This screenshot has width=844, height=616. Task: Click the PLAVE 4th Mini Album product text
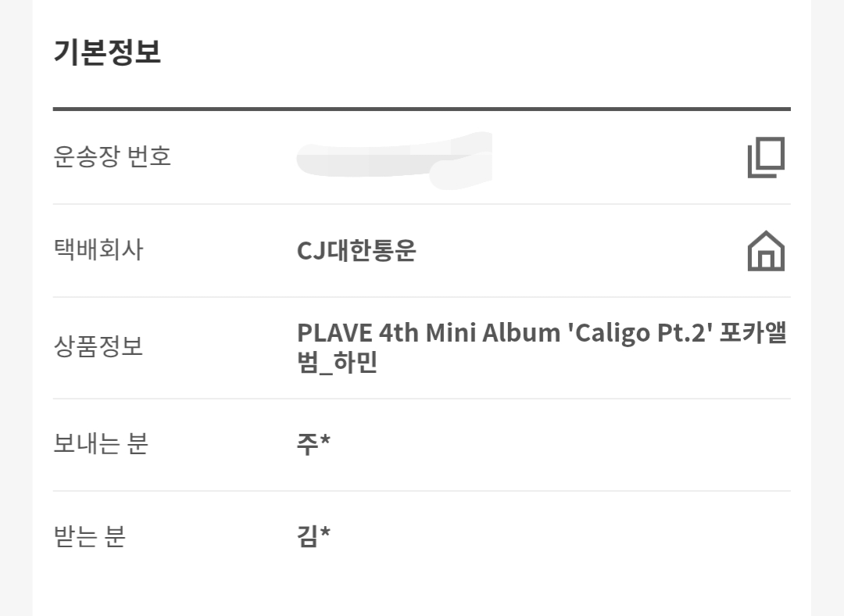click(428, 333)
